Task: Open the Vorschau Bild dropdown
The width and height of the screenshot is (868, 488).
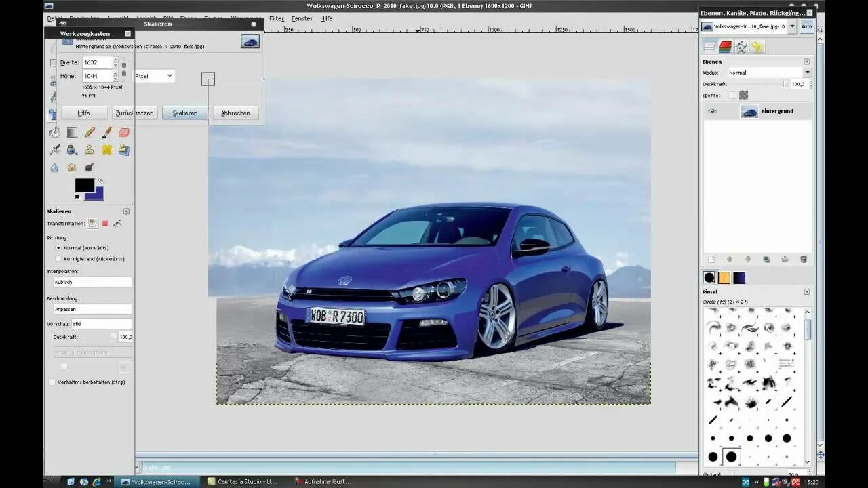Action: (102, 324)
